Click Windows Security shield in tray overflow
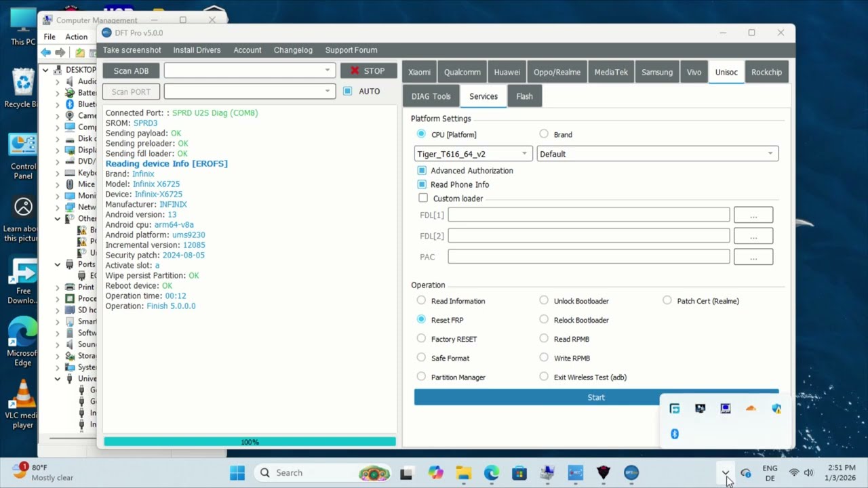The height and width of the screenshot is (488, 868). point(776,409)
